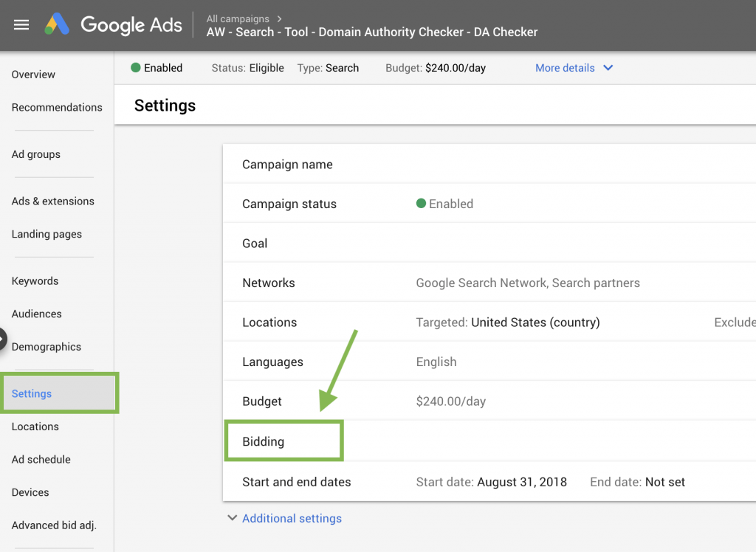Open the hamburger main menu

[21, 24]
